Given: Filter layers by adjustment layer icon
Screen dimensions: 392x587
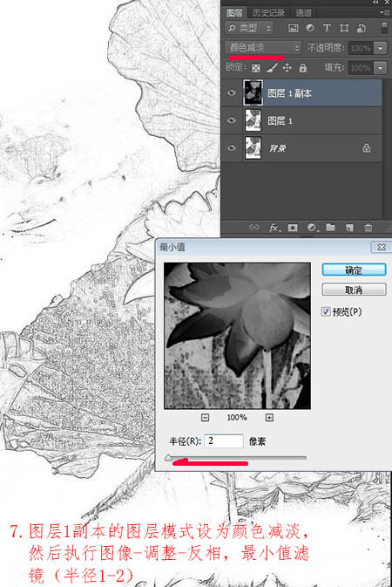Looking at the screenshot, I should [310, 28].
